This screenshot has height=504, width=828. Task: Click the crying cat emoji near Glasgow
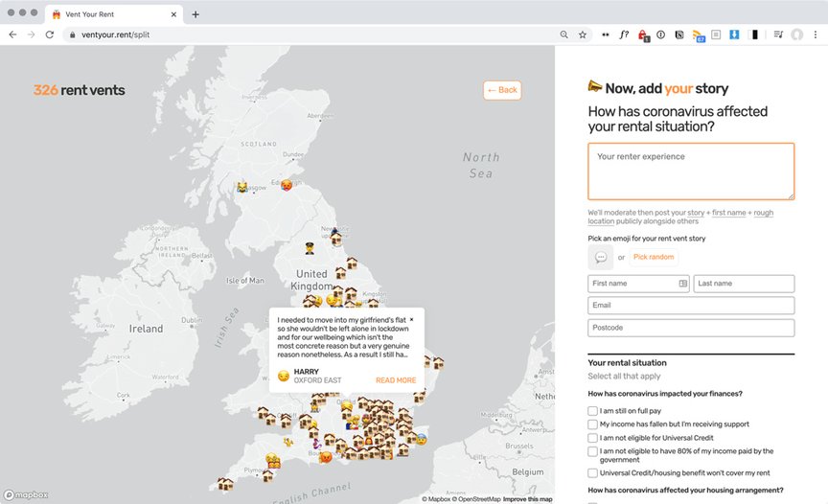pos(243,186)
